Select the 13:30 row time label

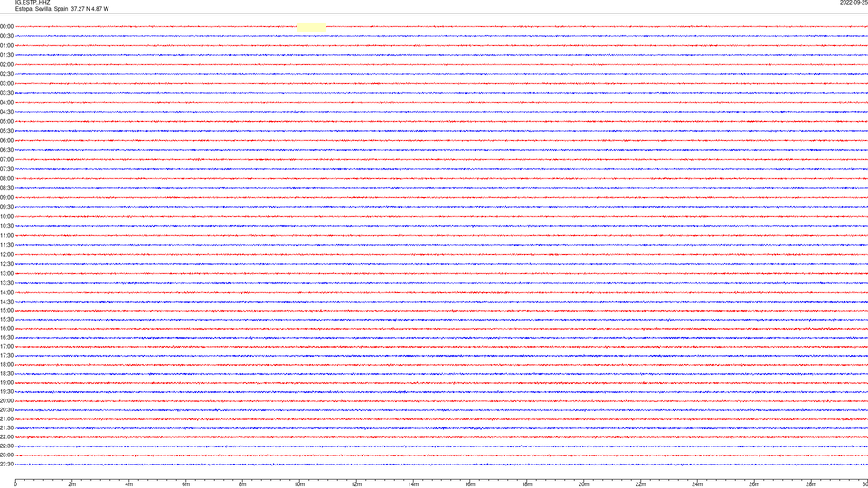click(x=6, y=283)
